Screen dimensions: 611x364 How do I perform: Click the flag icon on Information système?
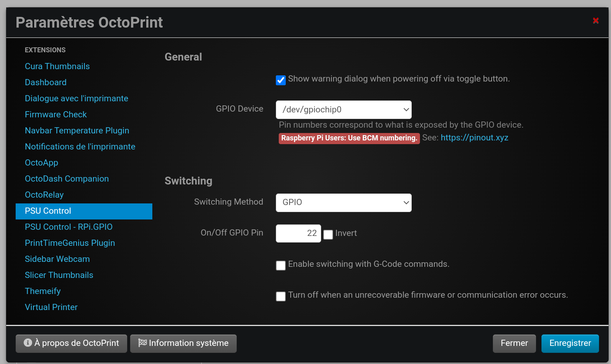click(x=142, y=343)
